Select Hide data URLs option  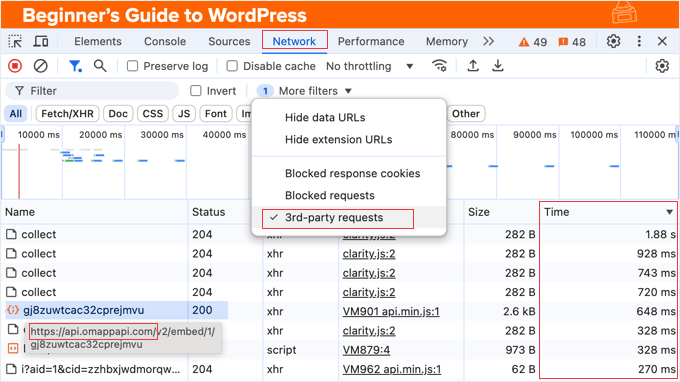coord(325,118)
